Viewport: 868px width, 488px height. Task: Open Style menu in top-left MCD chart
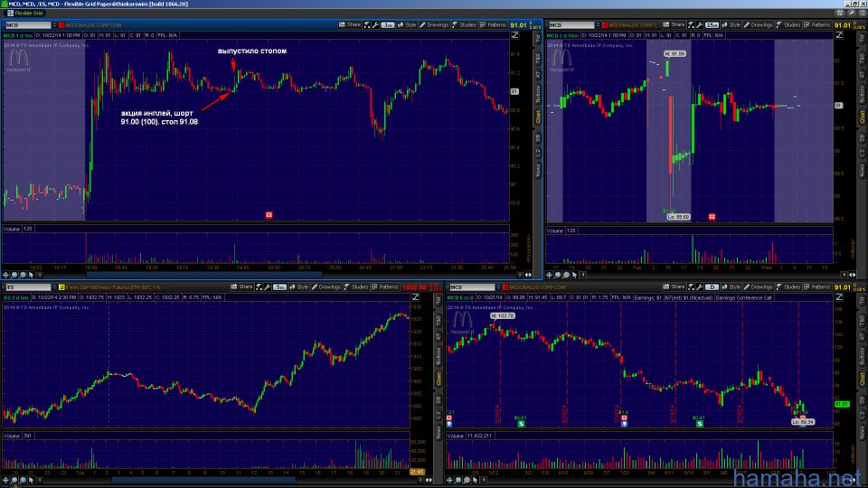[407, 25]
